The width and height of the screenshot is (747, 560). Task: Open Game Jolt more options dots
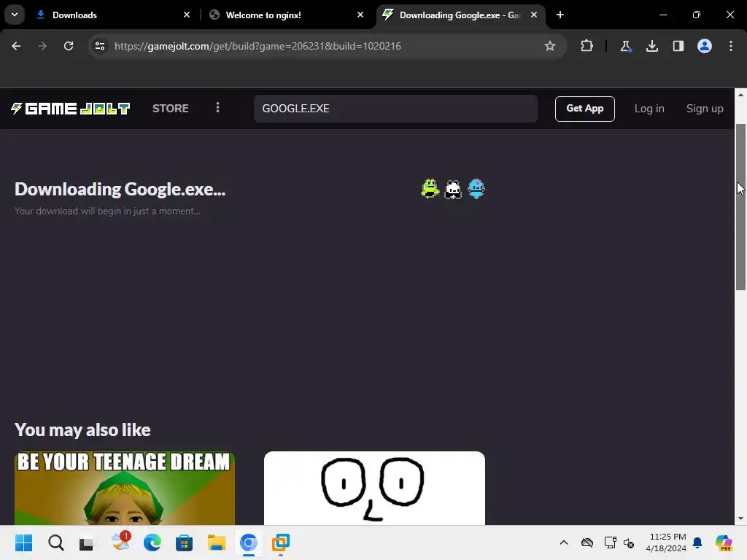[x=217, y=108]
